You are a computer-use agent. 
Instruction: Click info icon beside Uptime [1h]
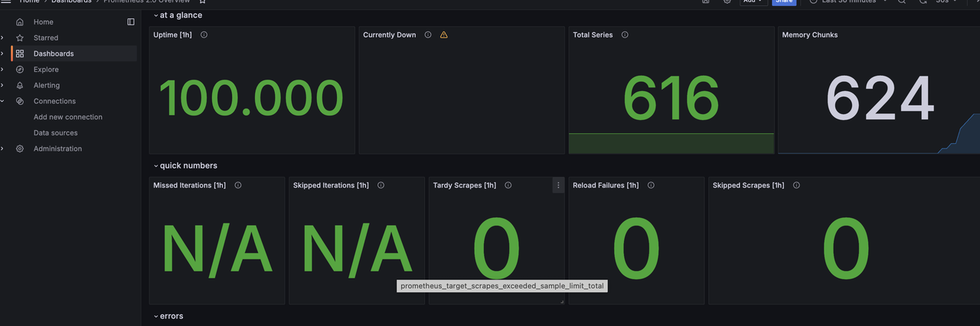(204, 34)
